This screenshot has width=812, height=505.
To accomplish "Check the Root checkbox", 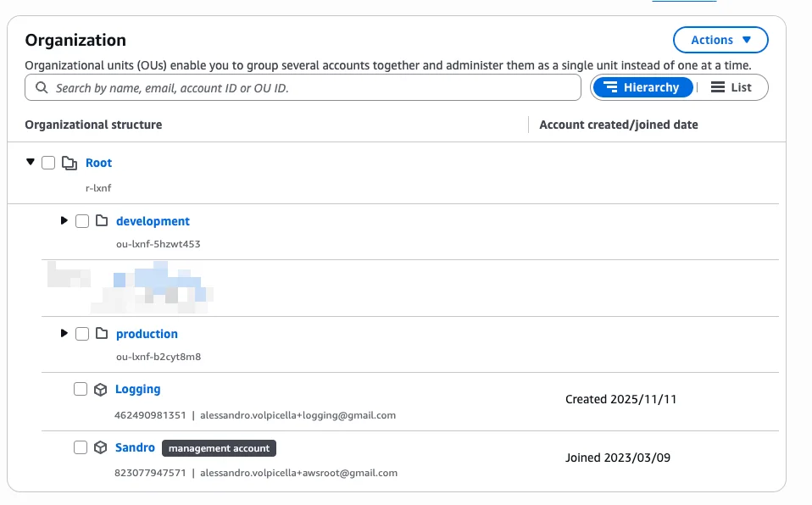I will 48,163.
